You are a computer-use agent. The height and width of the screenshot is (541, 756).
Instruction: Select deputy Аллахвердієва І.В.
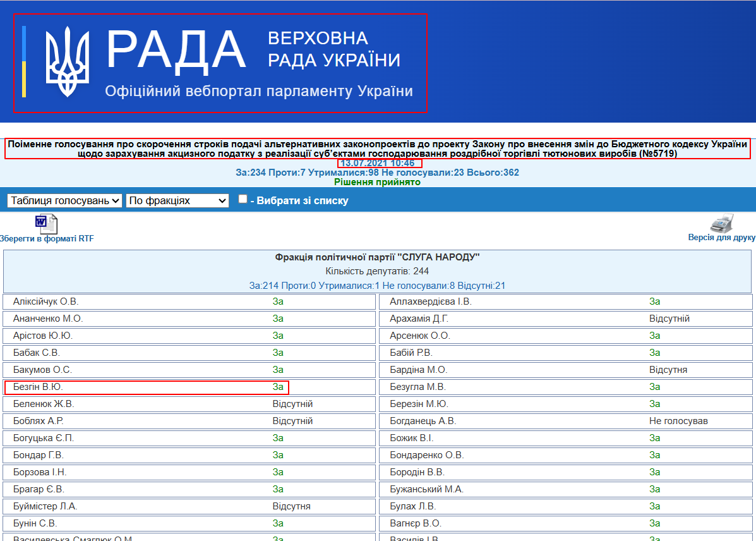(x=431, y=301)
